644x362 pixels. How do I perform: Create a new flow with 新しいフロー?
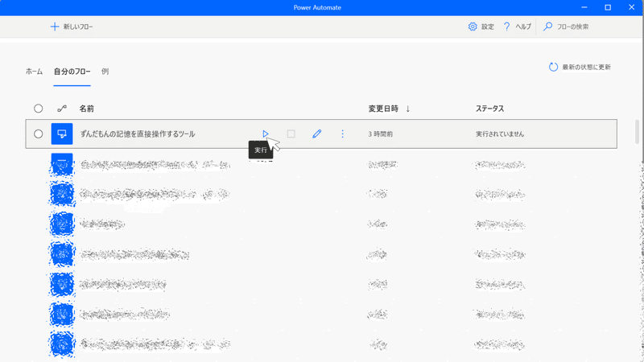click(72, 27)
